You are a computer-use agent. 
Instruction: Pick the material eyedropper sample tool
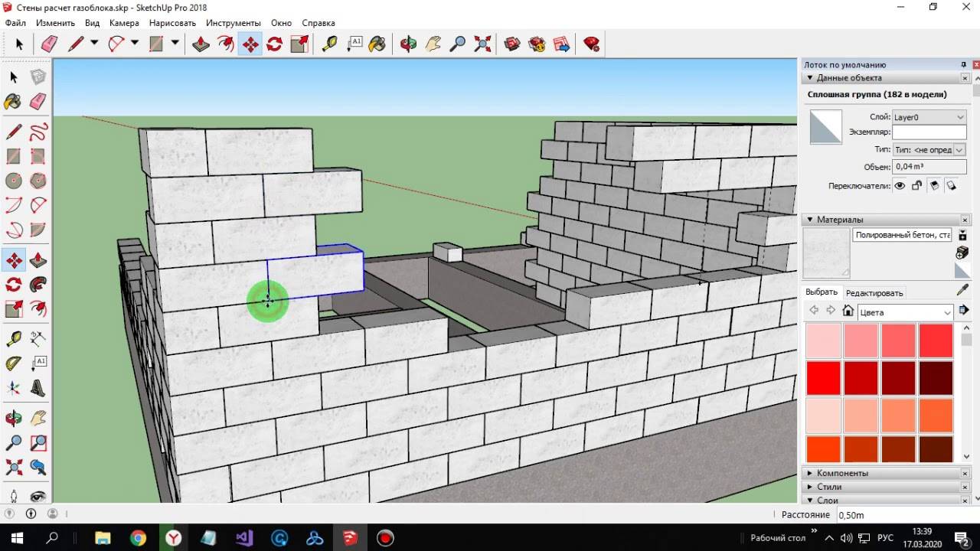point(963,291)
